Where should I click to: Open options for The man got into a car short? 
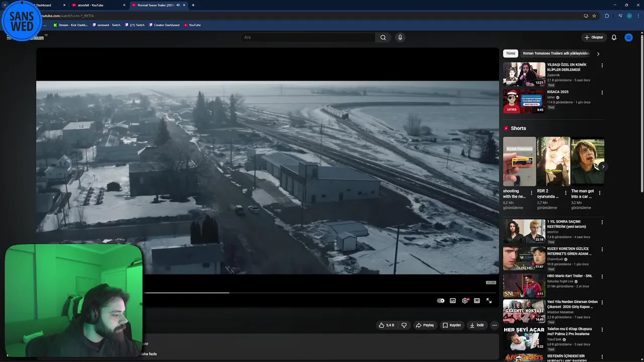(x=599, y=193)
